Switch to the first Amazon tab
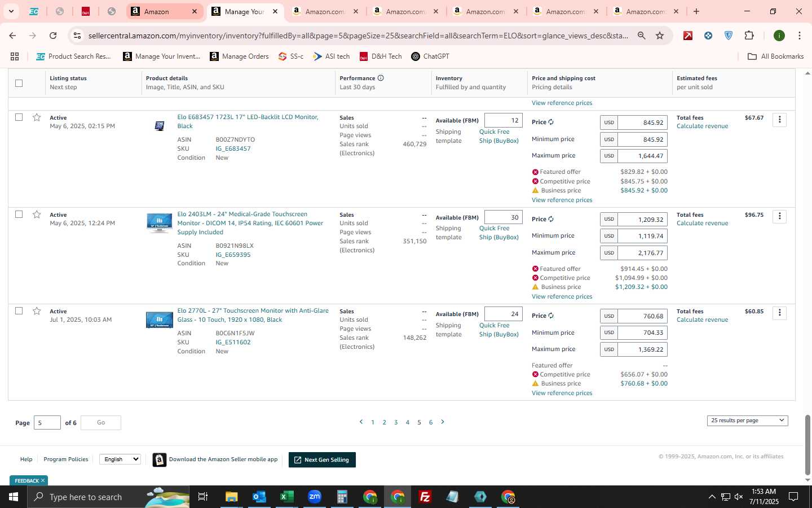 click(x=165, y=11)
